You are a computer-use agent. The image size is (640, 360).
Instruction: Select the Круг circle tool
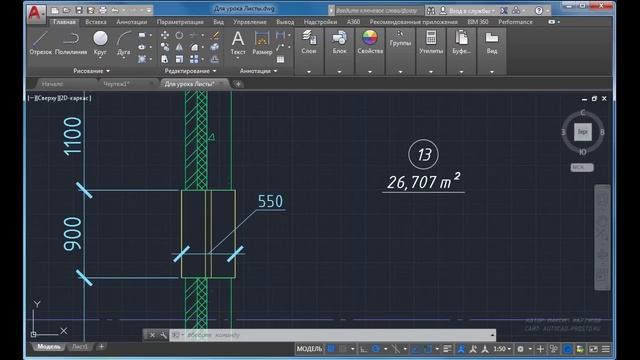pos(100,42)
